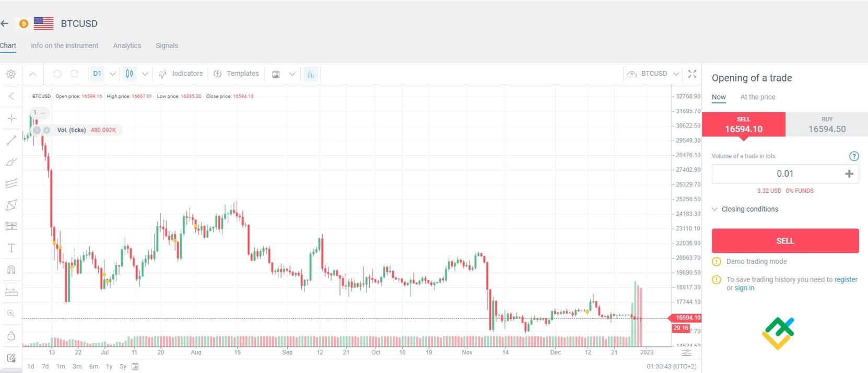Screen dimensions: 868x373
Task: Follow the register link
Action: pos(846,279)
